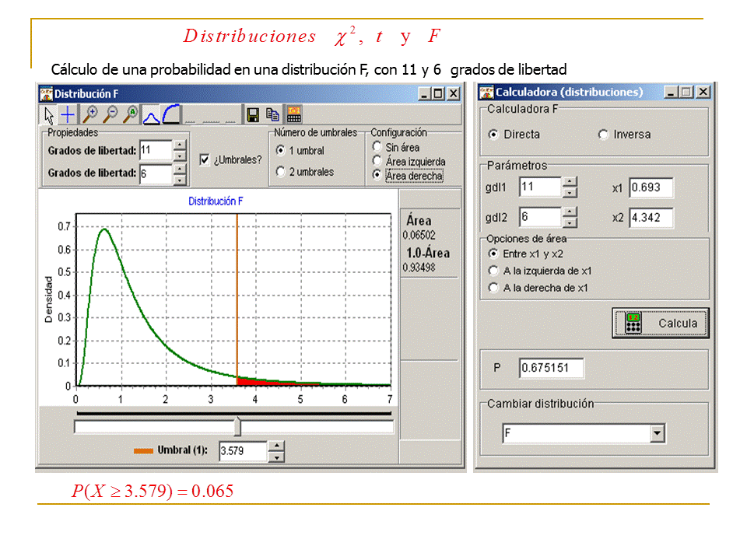Open the calculator from the toolbar
The height and width of the screenshot is (560, 747).
(x=293, y=115)
